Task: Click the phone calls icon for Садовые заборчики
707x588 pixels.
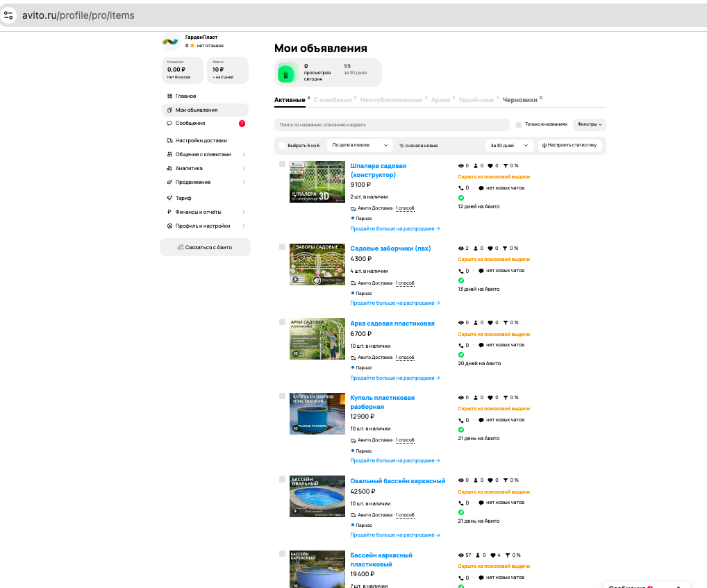Action: [x=461, y=271]
